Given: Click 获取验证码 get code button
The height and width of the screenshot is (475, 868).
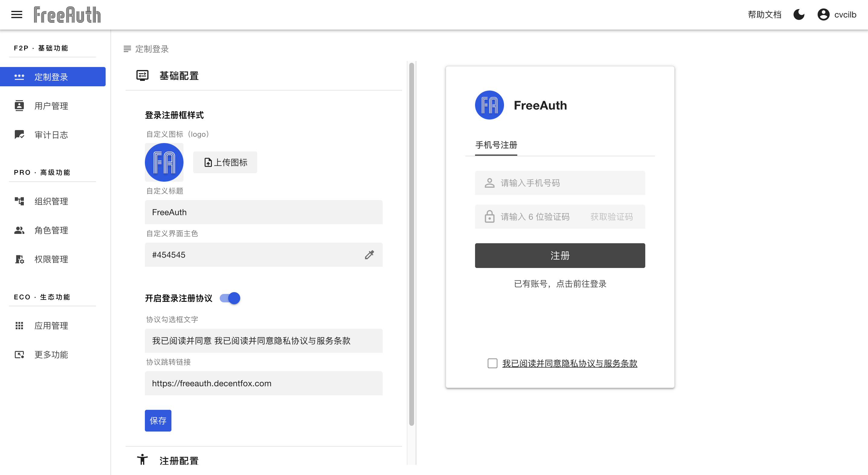Looking at the screenshot, I should tap(611, 217).
